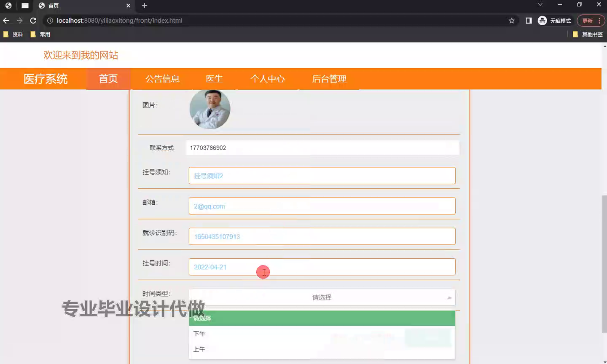Open the 常用 bookmark folder
The height and width of the screenshot is (364, 607).
[40, 35]
